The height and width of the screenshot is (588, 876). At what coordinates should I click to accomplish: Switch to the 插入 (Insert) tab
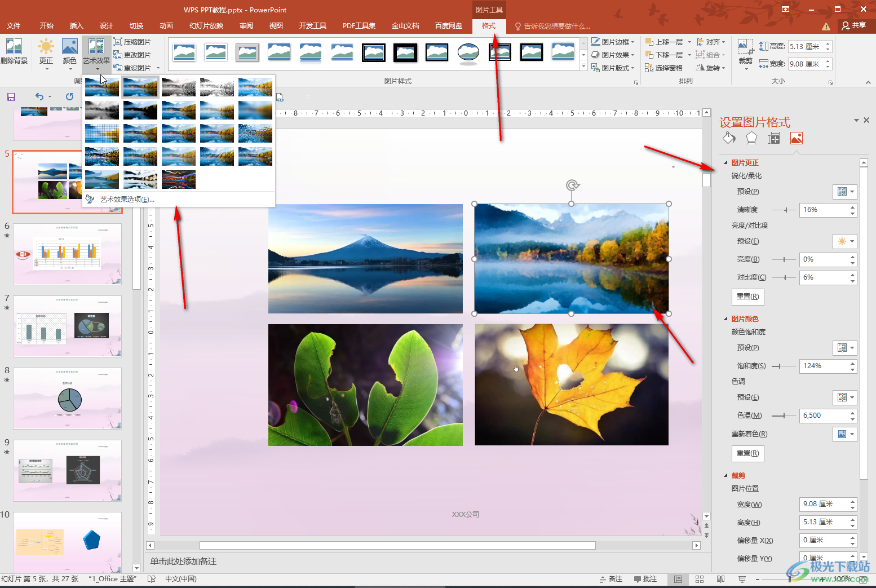coord(76,26)
